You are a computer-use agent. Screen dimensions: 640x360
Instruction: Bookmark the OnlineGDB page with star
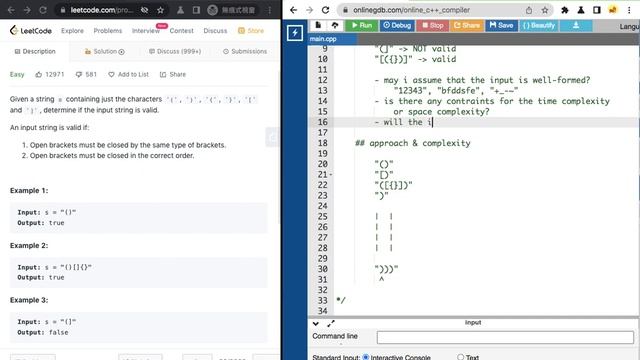click(x=545, y=10)
